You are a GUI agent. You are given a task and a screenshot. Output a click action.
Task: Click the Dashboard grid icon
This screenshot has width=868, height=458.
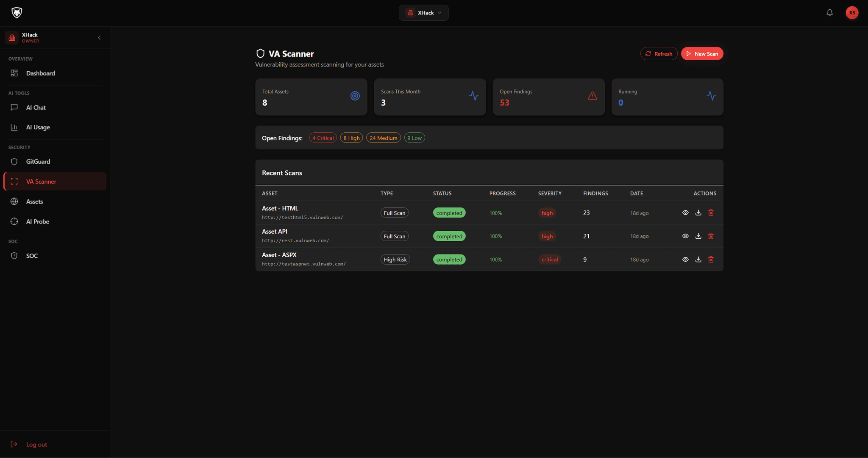pyautogui.click(x=14, y=73)
